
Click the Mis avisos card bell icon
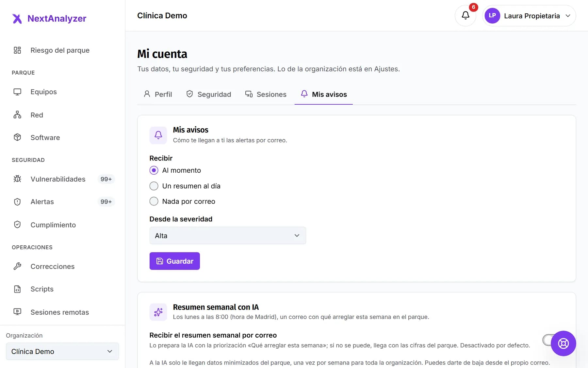tap(158, 135)
